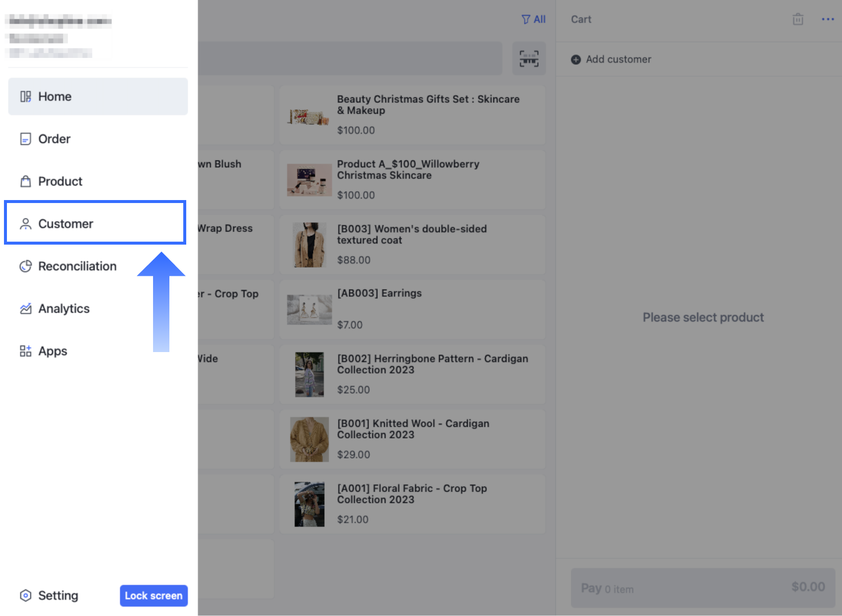Click "[B003] Women's double-sided textured coat" title
The image size is (842, 616).
pyautogui.click(x=412, y=234)
